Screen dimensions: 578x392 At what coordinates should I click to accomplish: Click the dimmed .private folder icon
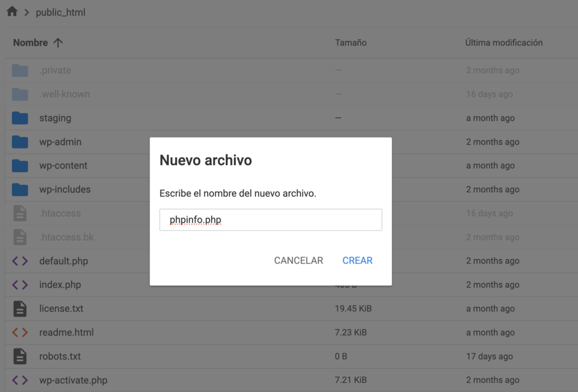pos(19,70)
